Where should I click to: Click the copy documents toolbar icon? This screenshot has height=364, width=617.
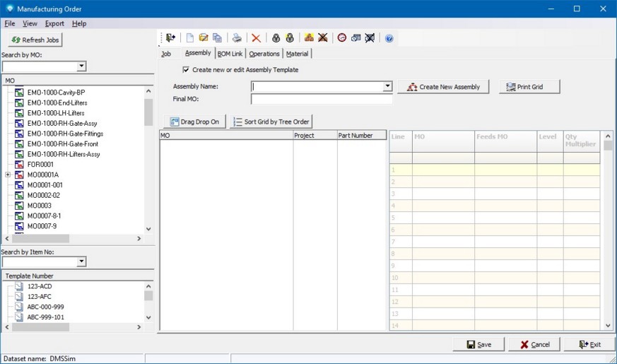(217, 38)
